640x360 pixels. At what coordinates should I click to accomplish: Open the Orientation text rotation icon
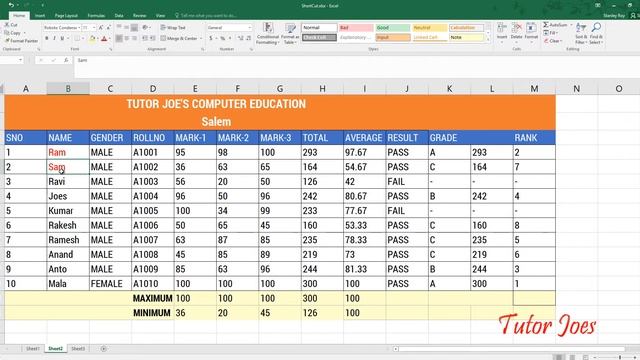pos(145,27)
